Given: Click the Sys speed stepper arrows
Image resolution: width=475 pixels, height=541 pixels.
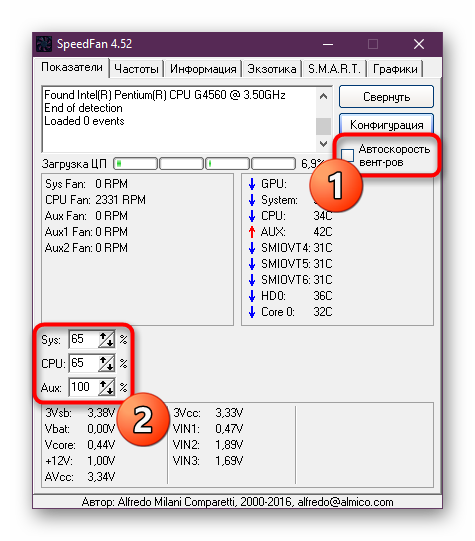Looking at the screenshot, I should pos(107,340).
